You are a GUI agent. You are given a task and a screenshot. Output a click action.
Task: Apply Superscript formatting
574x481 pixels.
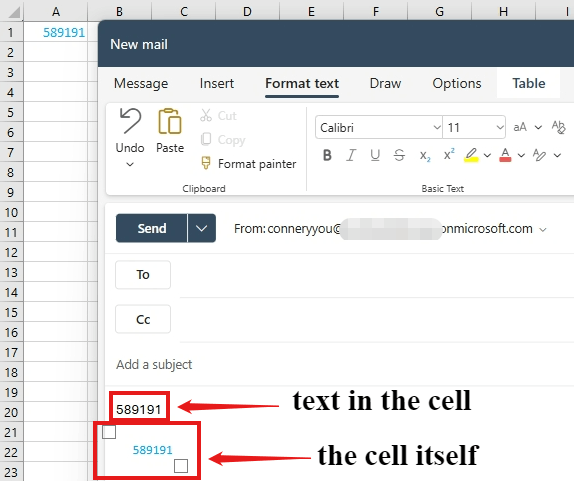pos(449,154)
